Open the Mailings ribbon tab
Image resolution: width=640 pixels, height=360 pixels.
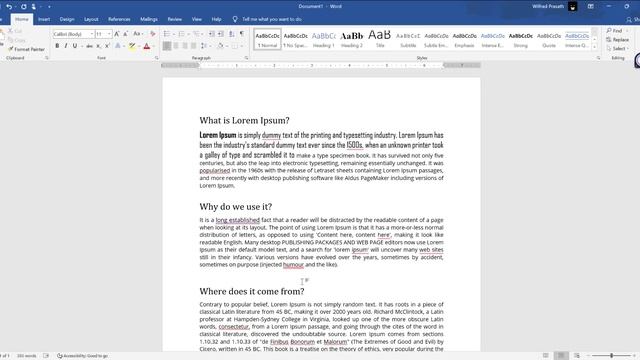tap(149, 19)
